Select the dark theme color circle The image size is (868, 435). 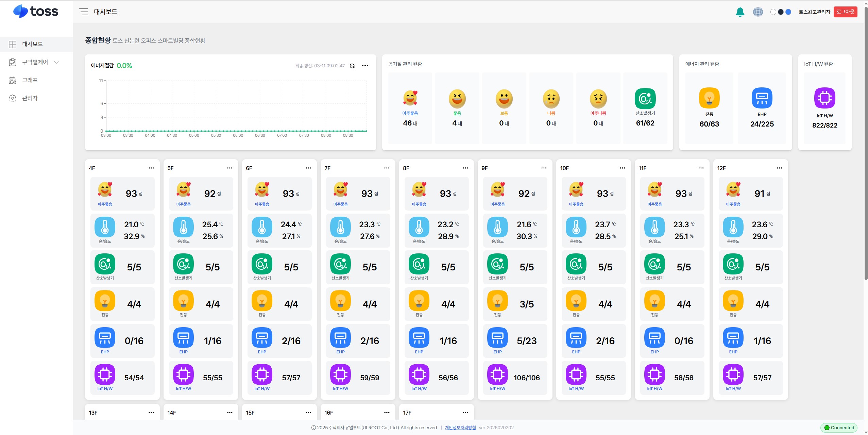click(x=781, y=12)
